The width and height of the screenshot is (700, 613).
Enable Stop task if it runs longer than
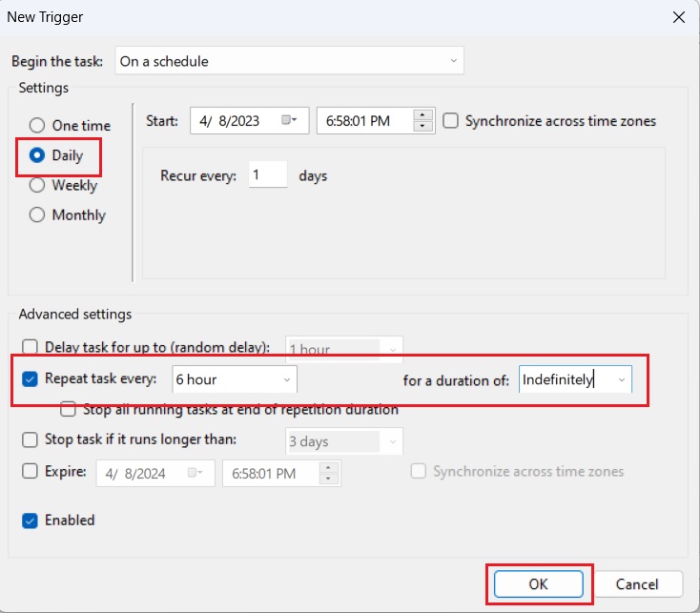pos(30,439)
